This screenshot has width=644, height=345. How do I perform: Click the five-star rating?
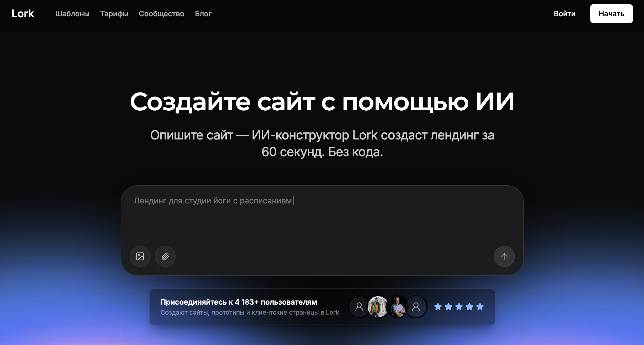tap(459, 307)
